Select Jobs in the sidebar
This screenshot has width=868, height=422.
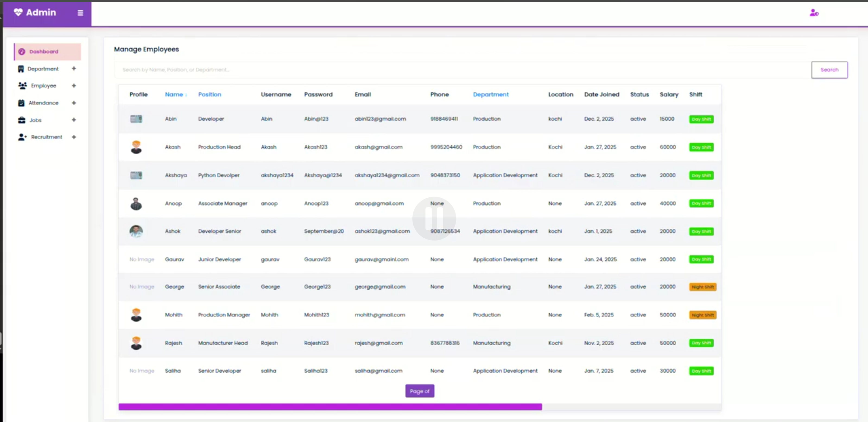click(35, 120)
